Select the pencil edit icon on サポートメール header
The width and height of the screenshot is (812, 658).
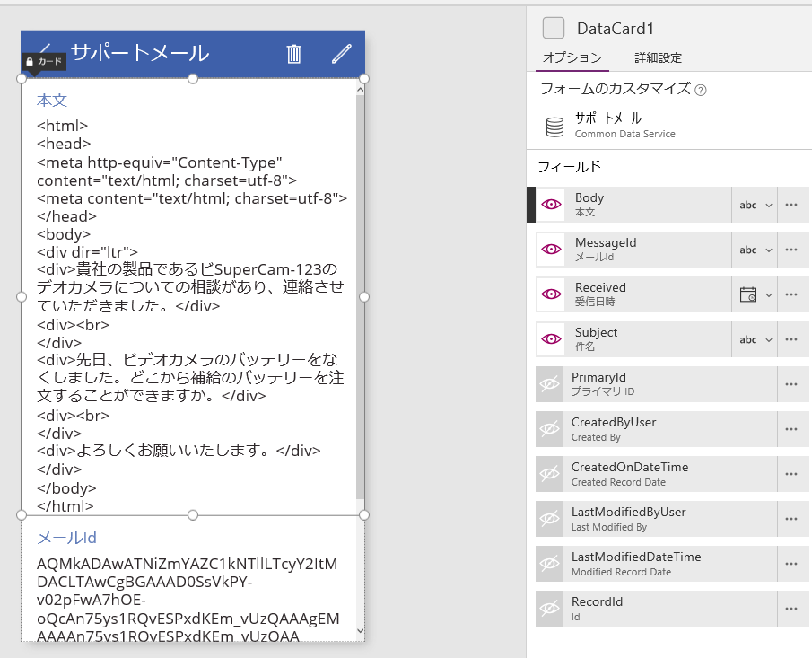tap(341, 54)
